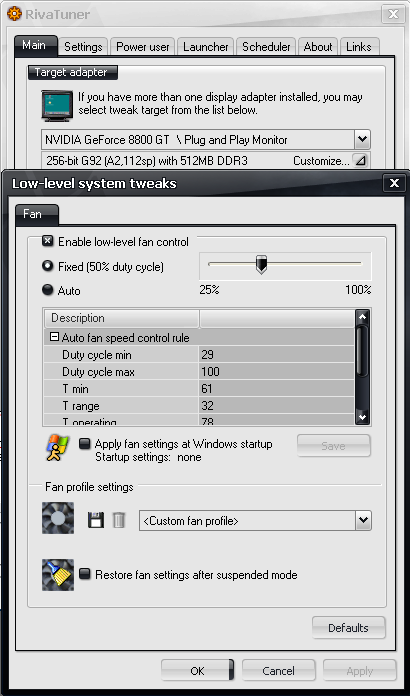Viewport: 410px width, 696px height.
Task: Click the scroll up arrow of rule list
Action: (x=363, y=317)
